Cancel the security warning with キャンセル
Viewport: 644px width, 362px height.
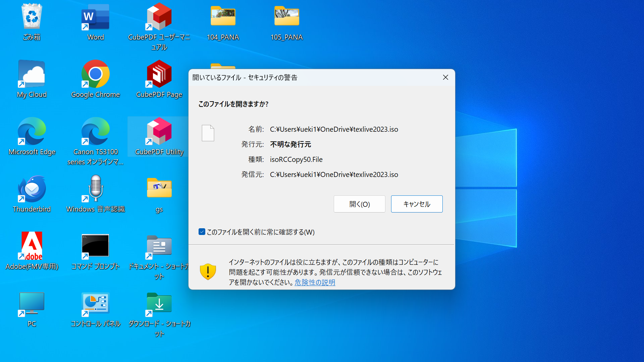[x=417, y=204]
